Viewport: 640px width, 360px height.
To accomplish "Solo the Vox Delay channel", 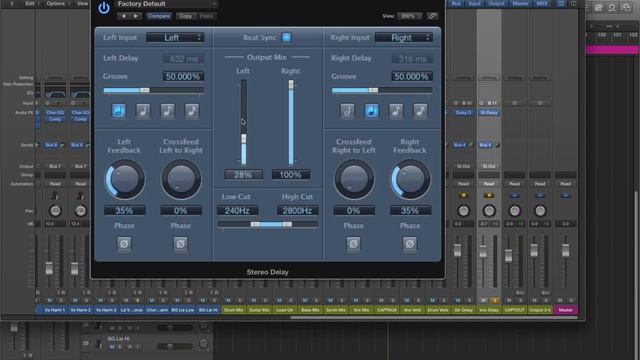I will click(x=495, y=300).
